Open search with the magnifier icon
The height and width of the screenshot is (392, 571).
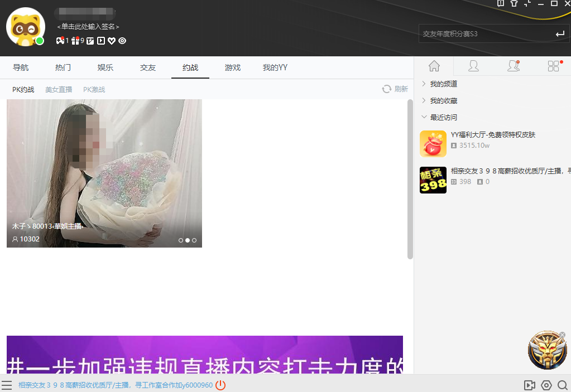tap(562, 385)
